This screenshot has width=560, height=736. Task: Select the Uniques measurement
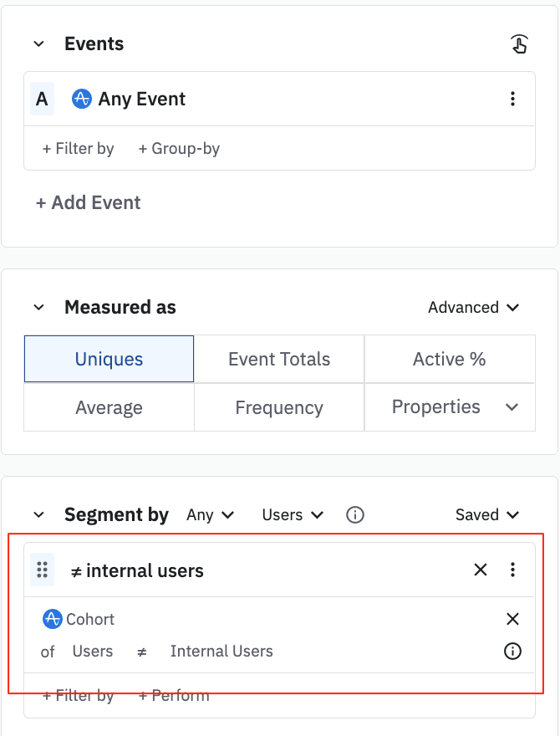(109, 359)
